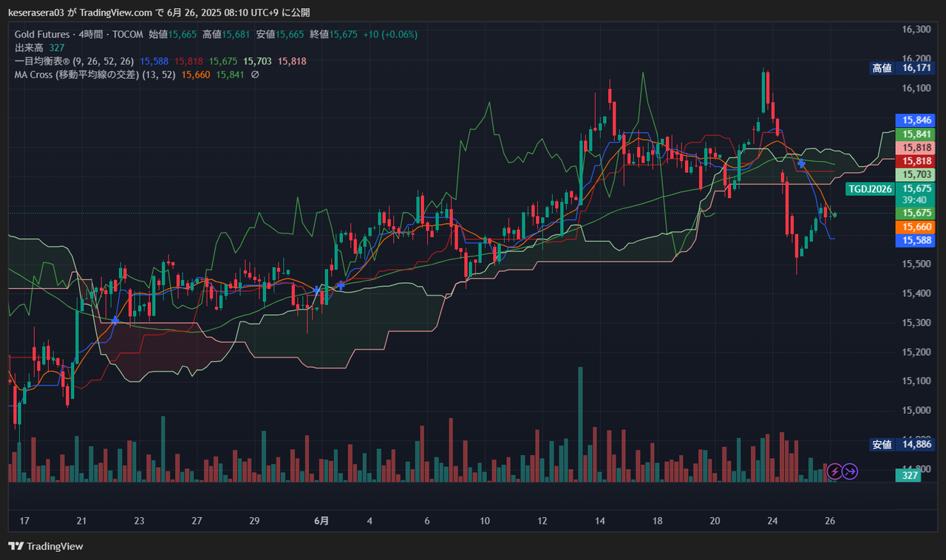This screenshot has width=946, height=560.
Task: Select the blue MA cross marker between dates 21 and 23
Action: pyautogui.click(x=115, y=320)
